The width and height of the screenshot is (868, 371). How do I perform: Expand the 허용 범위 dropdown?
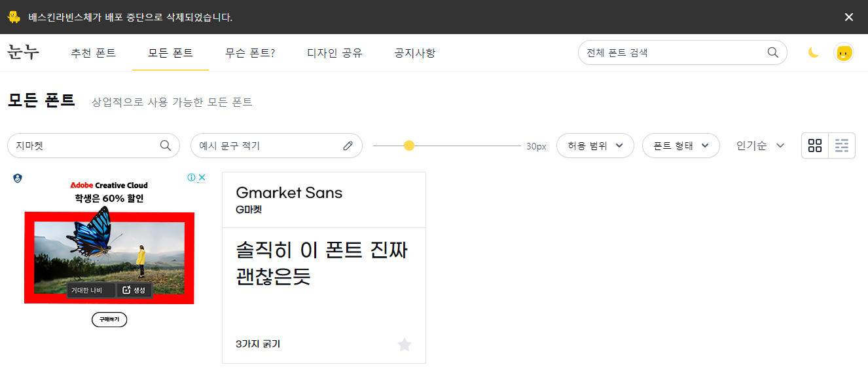pyautogui.click(x=595, y=146)
